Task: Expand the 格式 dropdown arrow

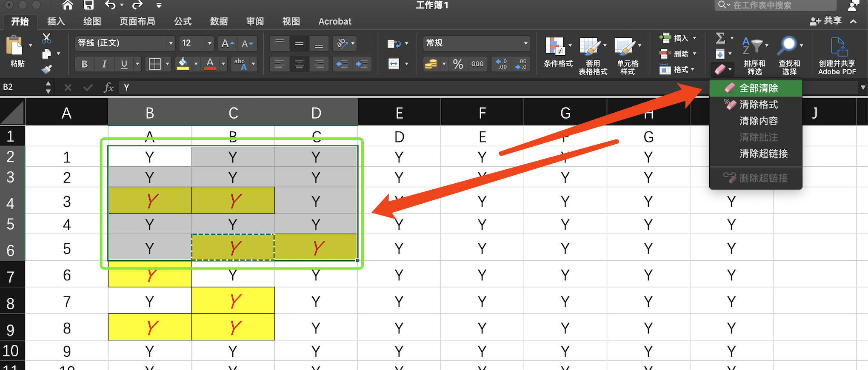Action: pyautogui.click(x=693, y=69)
